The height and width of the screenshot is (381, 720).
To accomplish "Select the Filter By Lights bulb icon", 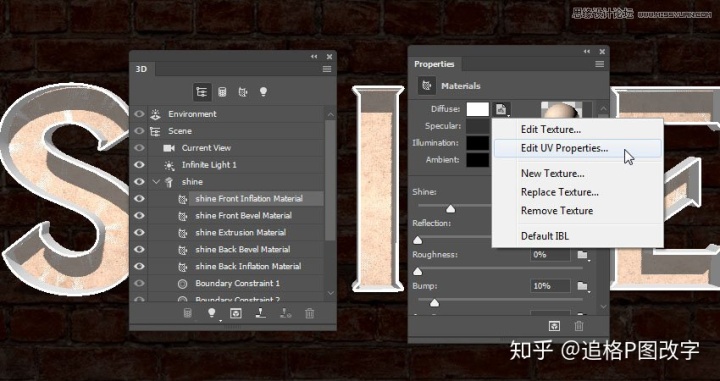I will (263, 92).
